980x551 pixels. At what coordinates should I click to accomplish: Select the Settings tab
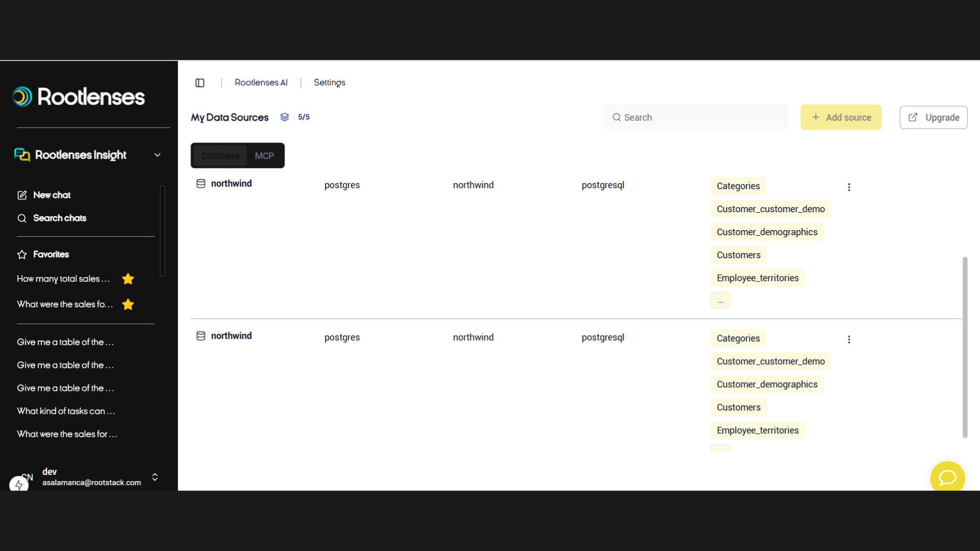[329, 82]
